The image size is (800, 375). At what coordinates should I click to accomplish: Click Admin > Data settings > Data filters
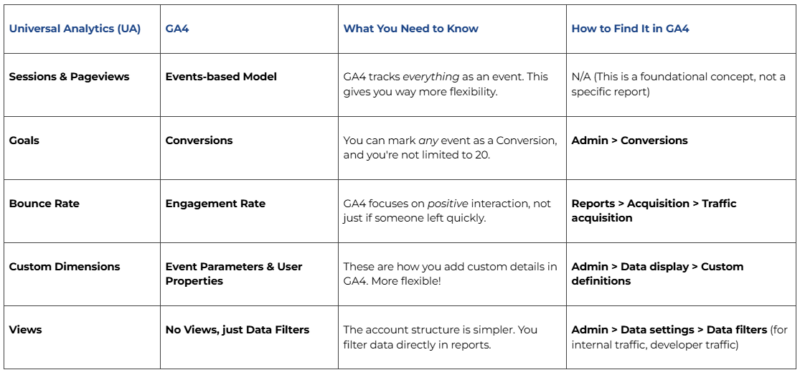point(669,330)
